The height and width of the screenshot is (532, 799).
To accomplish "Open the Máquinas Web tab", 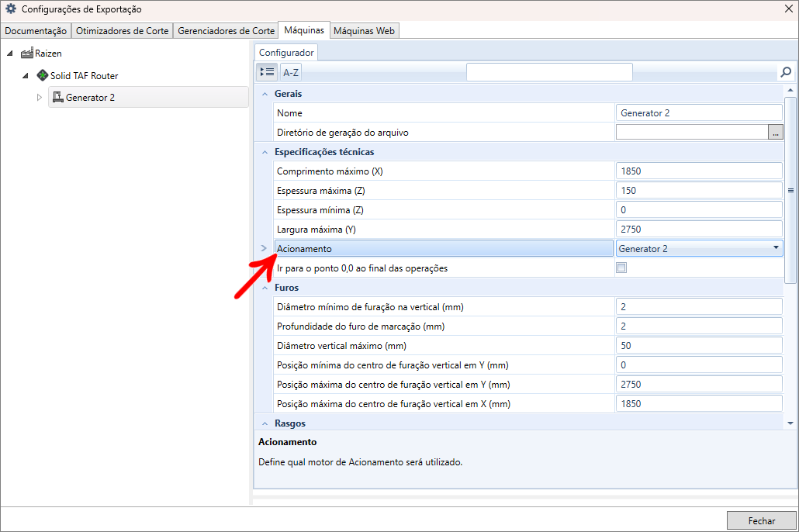I will (x=365, y=31).
